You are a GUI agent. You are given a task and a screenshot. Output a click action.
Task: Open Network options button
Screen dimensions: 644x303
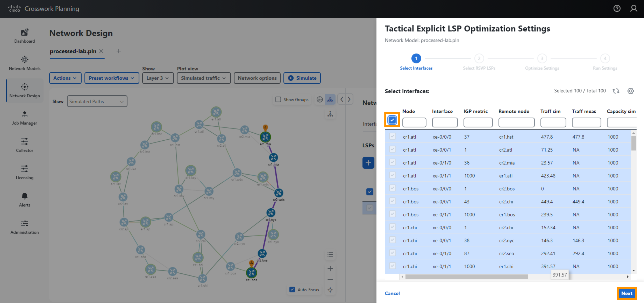[257, 78]
